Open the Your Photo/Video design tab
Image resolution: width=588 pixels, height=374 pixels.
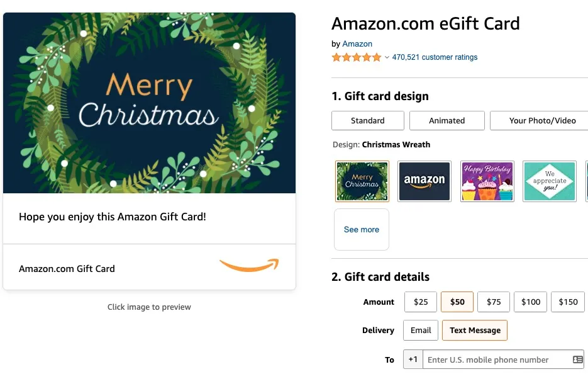tap(542, 120)
